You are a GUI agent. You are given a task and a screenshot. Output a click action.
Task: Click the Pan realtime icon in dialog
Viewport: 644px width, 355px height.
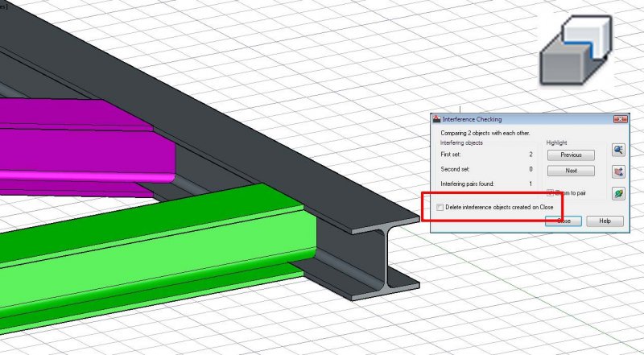click(x=618, y=171)
